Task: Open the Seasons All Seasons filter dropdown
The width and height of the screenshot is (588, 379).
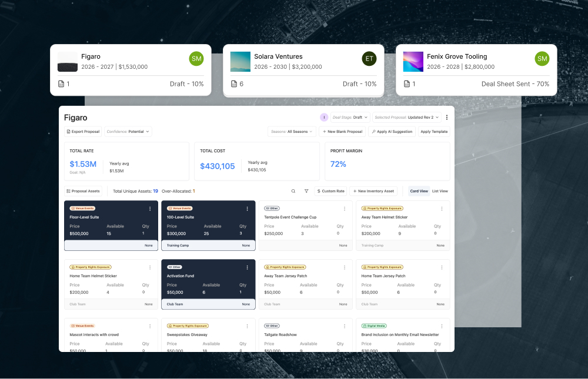Action: pyautogui.click(x=292, y=131)
